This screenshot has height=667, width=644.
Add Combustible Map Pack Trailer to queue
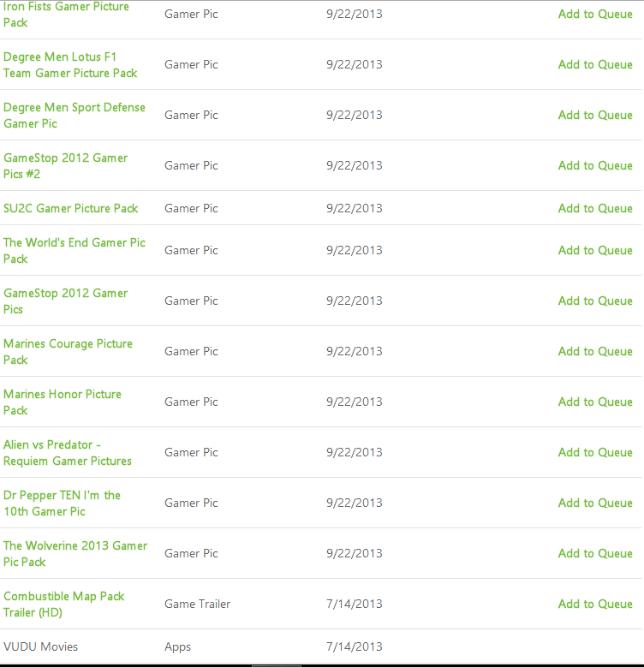595,604
